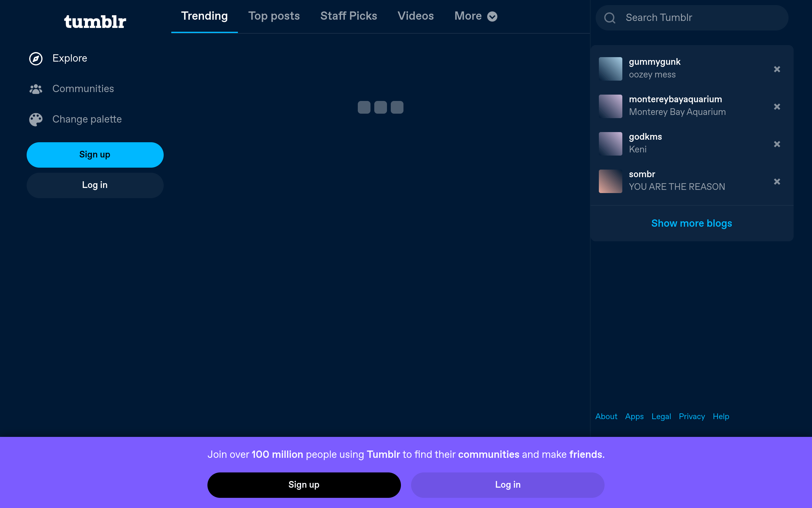The width and height of the screenshot is (812, 508).
Task: Click the blue sidebar Sign up button
Action: point(95,155)
